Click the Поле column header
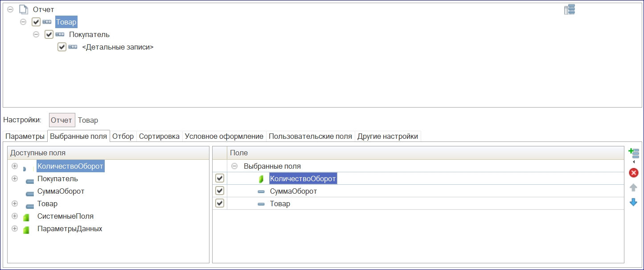Screen dimensions: 644x270 (425, 153)
